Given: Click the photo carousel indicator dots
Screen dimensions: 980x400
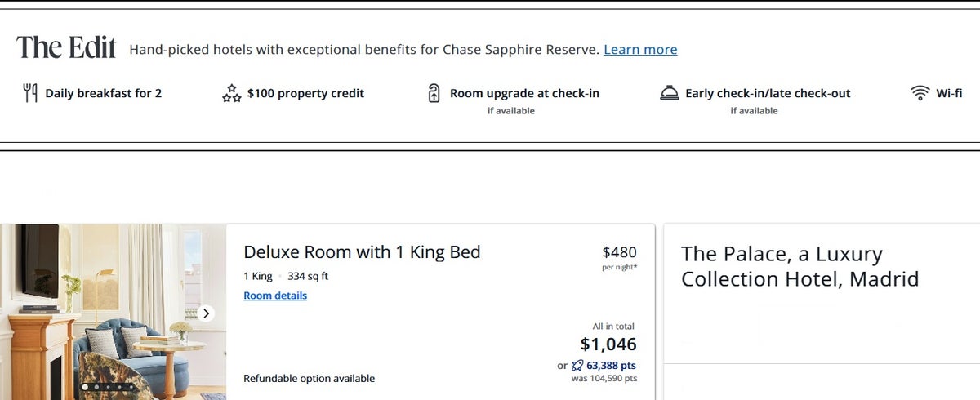Looking at the screenshot, I should (107, 386).
